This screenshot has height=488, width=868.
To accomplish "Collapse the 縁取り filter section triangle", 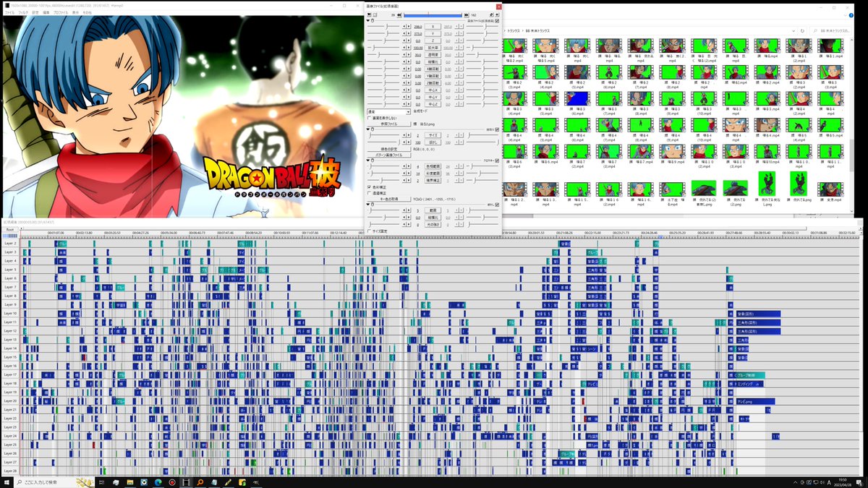I will (x=370, y=130).
